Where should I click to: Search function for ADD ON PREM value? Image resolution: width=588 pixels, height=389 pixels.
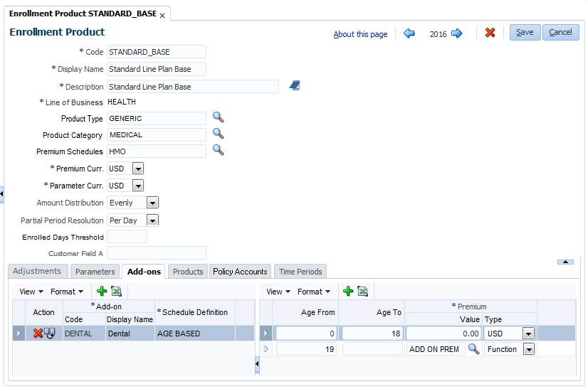pyautogui.click(x=474, y=349)
